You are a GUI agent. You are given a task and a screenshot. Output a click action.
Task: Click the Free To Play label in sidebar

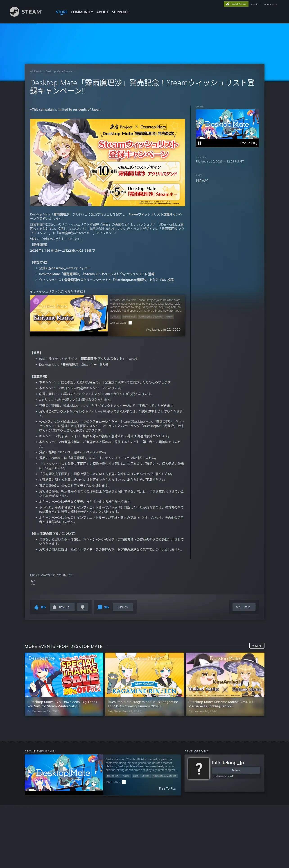[x=248, y=143]
